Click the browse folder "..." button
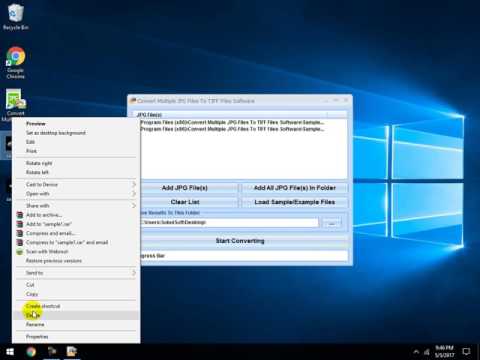This screenshot has width=480, height=360. tap(332, 223)
